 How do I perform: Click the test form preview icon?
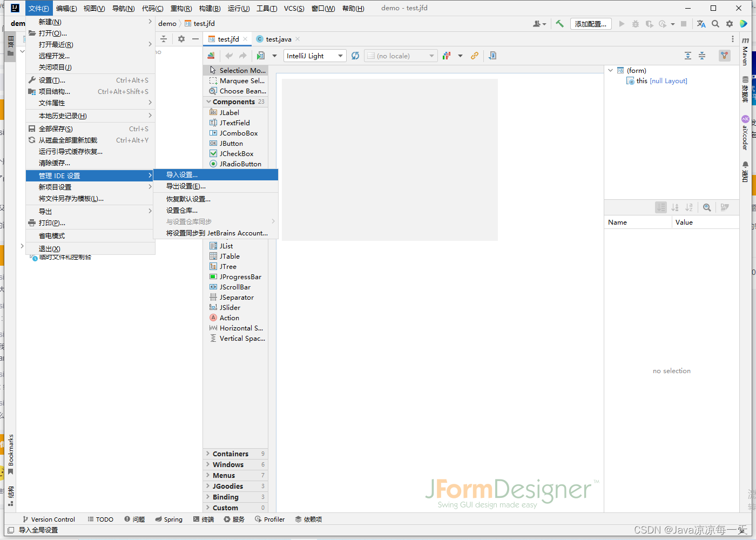tap(261, 56)
